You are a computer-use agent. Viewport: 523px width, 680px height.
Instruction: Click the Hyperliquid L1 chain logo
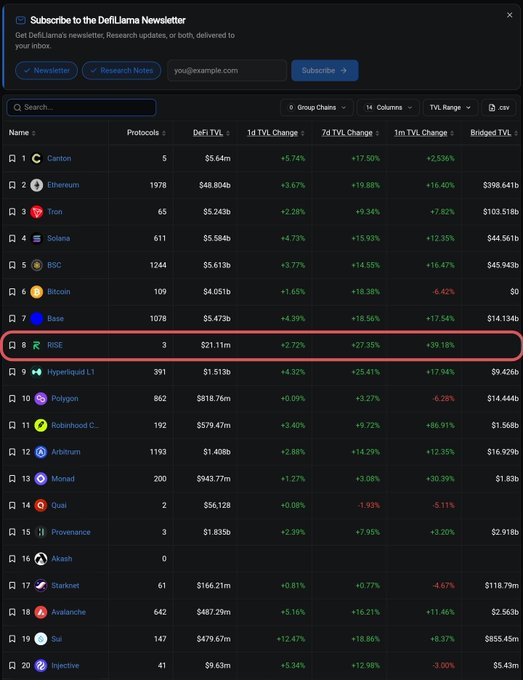click(x=36, y=372)
